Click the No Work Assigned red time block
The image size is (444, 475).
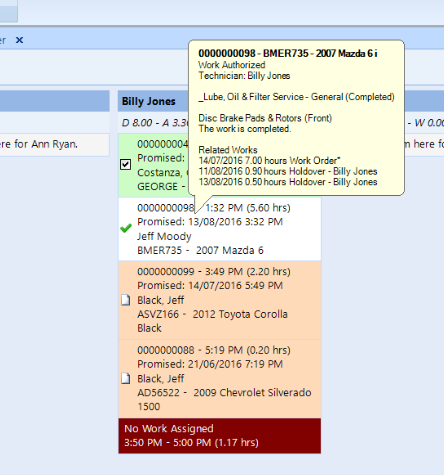tap(220, 436)
